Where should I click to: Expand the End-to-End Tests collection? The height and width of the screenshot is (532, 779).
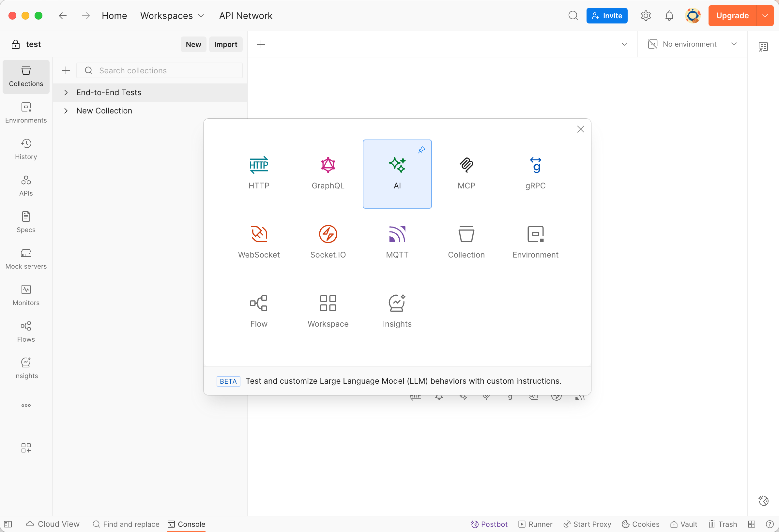tap(66, 93)
